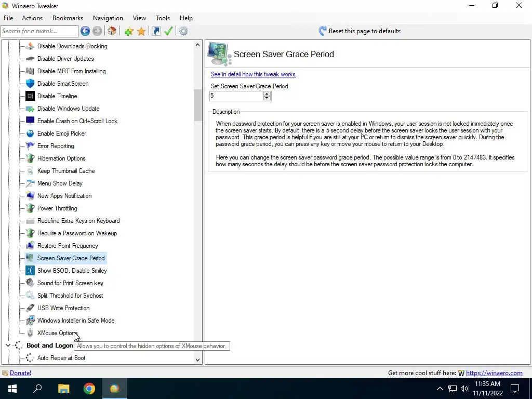Click the Forward navigation arrow in toolbar

(x=97, y=31)
